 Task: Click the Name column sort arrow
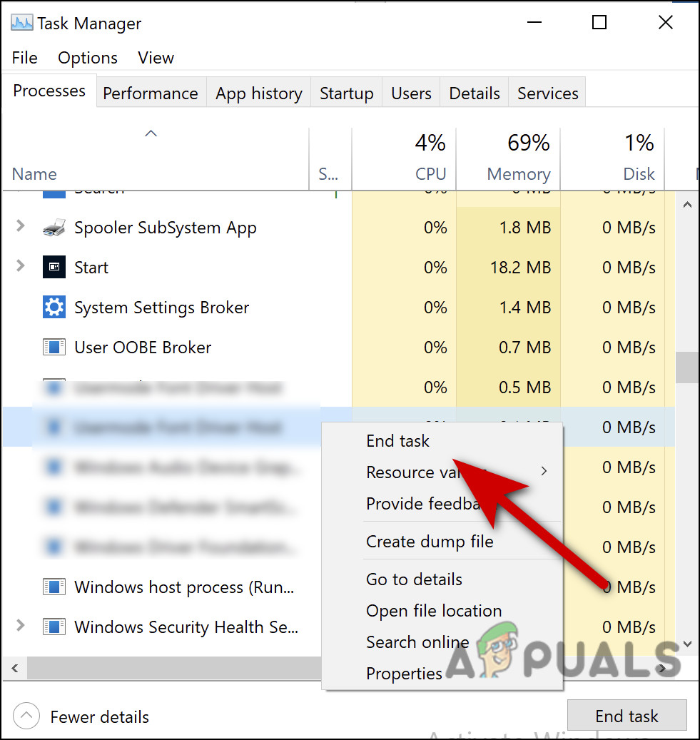coord(151,133)
